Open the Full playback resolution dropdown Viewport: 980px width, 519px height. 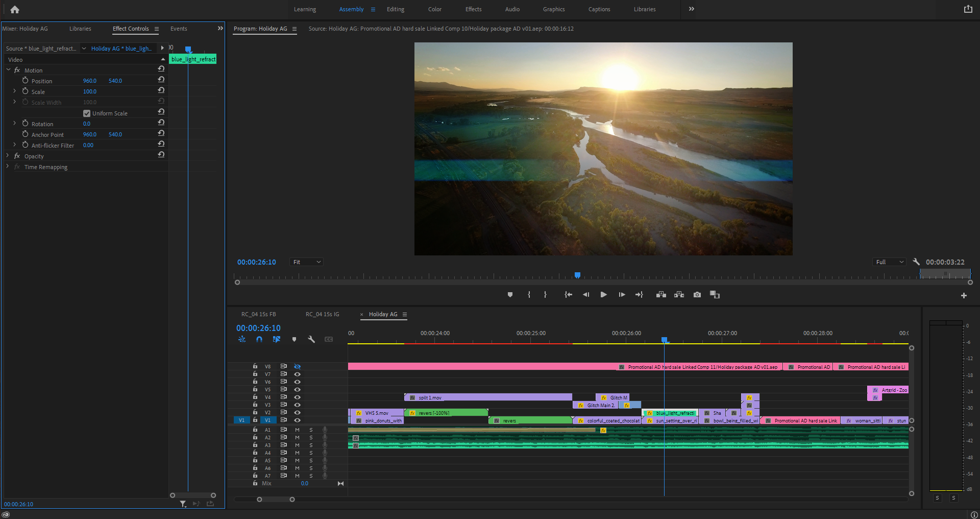coord(890,262)
